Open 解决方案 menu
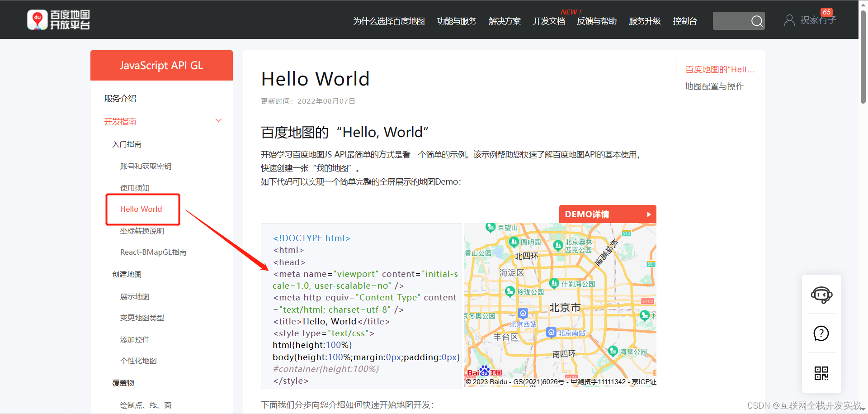Viewport: 868px width, 414px height. pyautogui.click(x=505, y=21)
